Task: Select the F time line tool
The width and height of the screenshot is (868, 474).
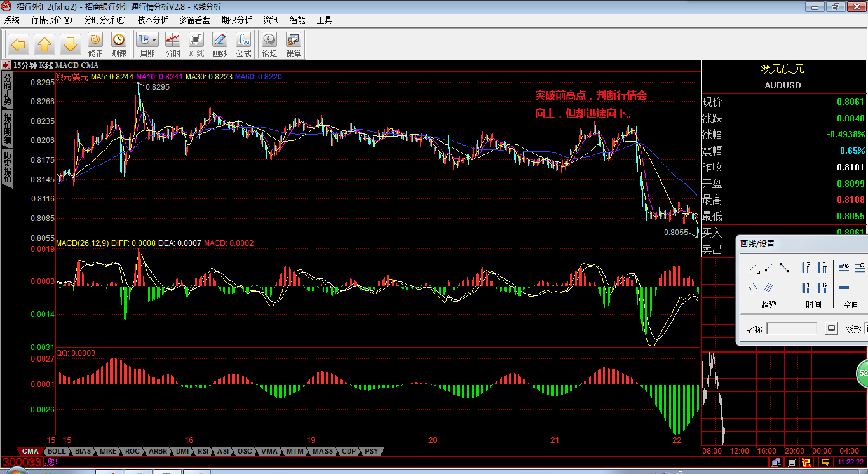Action: [806, 267]
